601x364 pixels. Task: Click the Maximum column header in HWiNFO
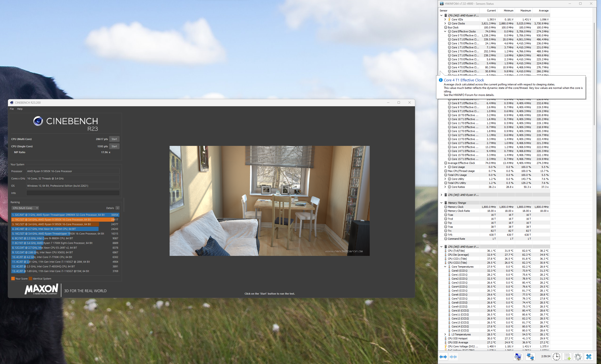(523, 11)
